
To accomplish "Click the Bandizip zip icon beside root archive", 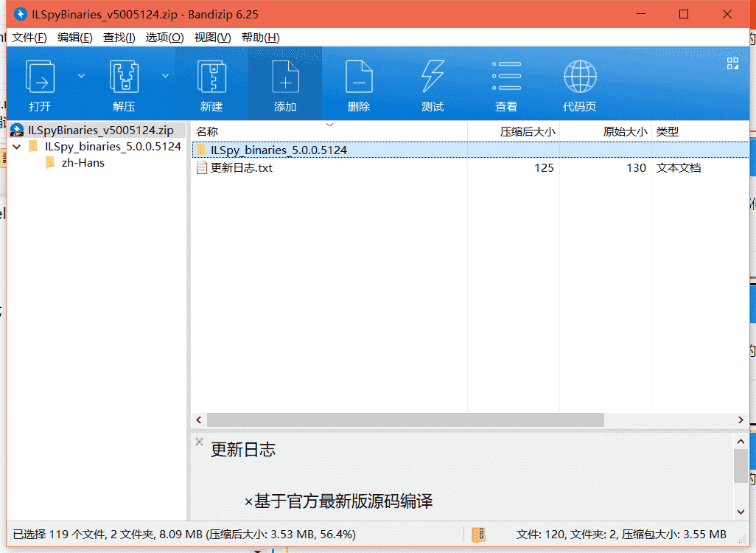I will coord(17,131).
